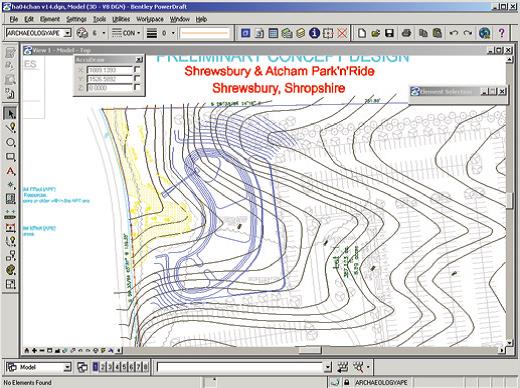Toggle the AccuDraw Z lock checkbox
This screenshot has height=388, width=520.
[137, 87]
